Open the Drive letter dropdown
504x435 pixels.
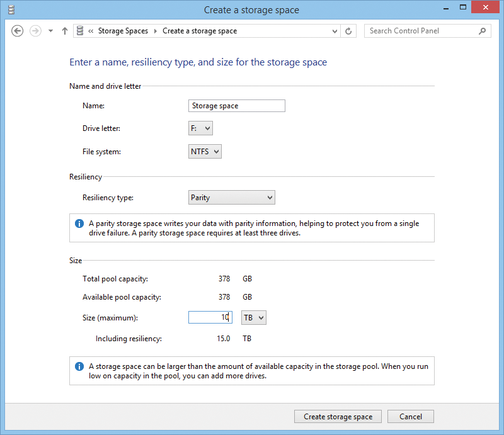[200, 128]
